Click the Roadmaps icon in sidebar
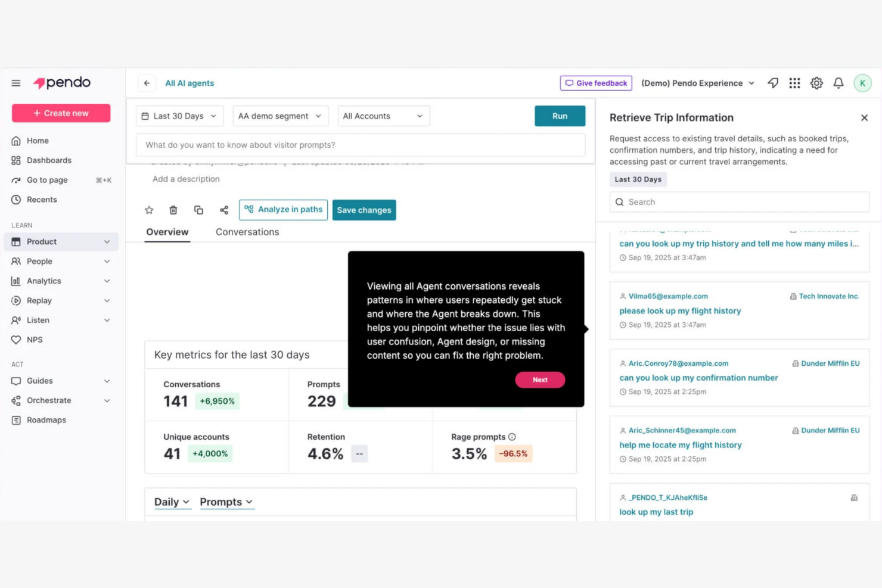Image resolution: width=882 pixels, height=588 pixels. point(16,420)
